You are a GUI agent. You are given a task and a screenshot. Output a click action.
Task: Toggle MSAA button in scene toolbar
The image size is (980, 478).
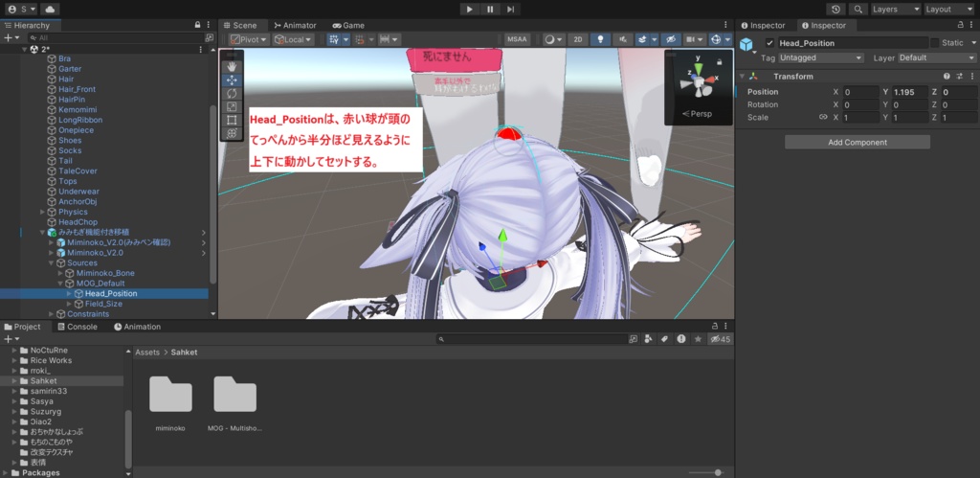click(x=517, y=39)
